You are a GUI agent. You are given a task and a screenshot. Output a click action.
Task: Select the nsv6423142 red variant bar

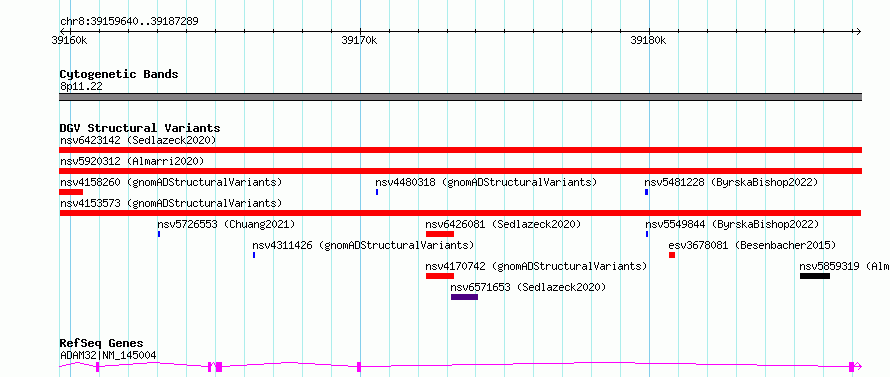460,150
